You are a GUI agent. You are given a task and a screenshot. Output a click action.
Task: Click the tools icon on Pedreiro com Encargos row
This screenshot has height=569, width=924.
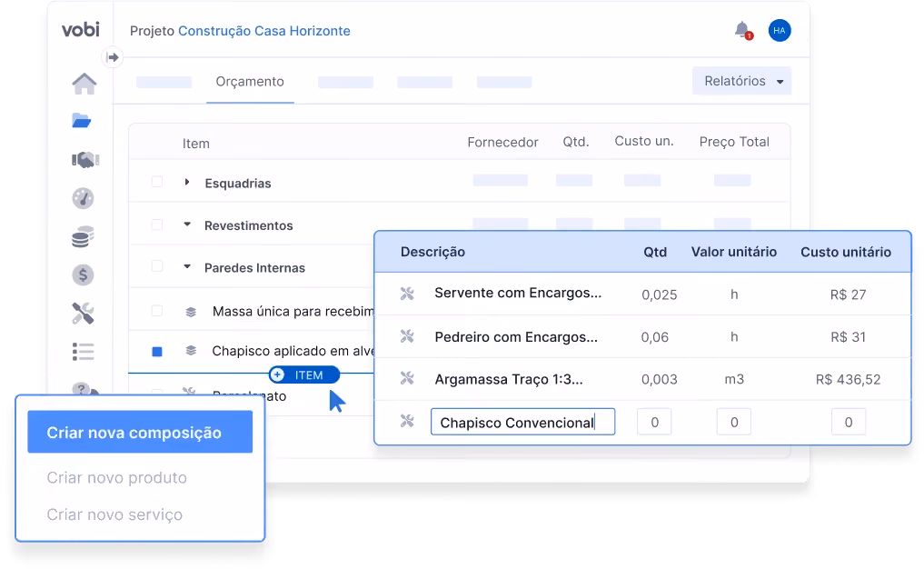click(407, 336)
